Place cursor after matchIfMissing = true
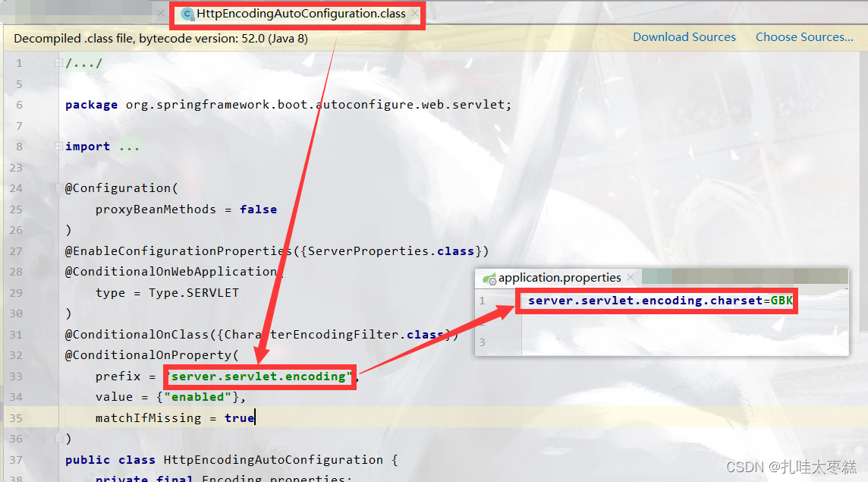The image size is (868, 482). [255, 417]
